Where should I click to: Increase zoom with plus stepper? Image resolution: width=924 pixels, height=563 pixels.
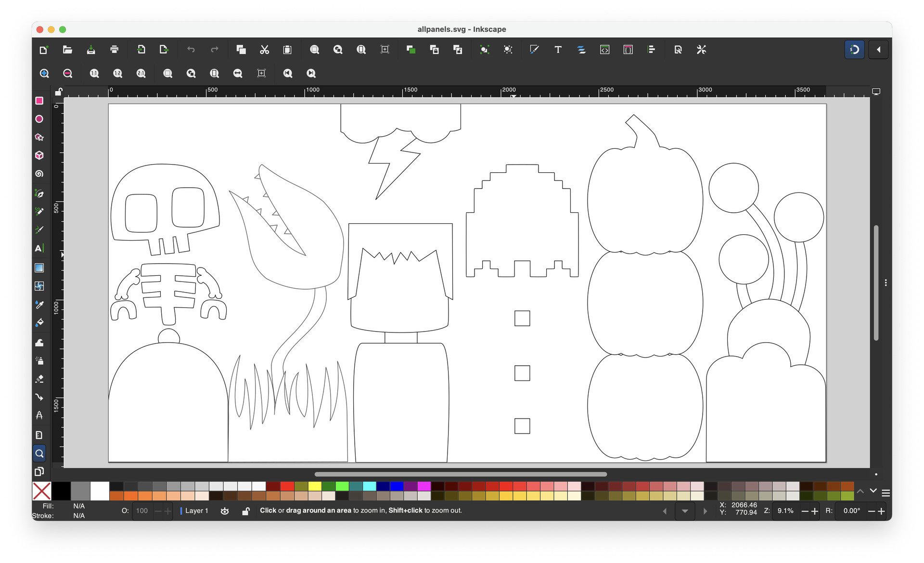(x=815, y=511)
